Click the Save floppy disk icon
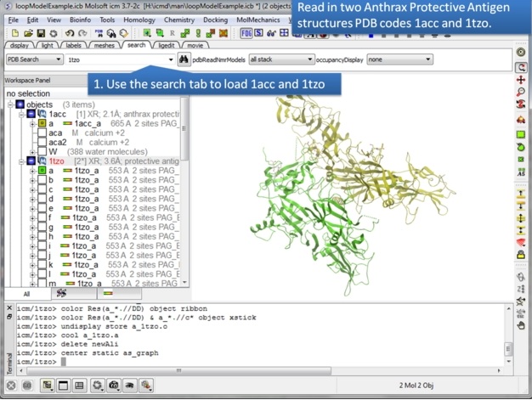Image resolution: width=532 pixels, height=400 pixels. tap(40, 33)
